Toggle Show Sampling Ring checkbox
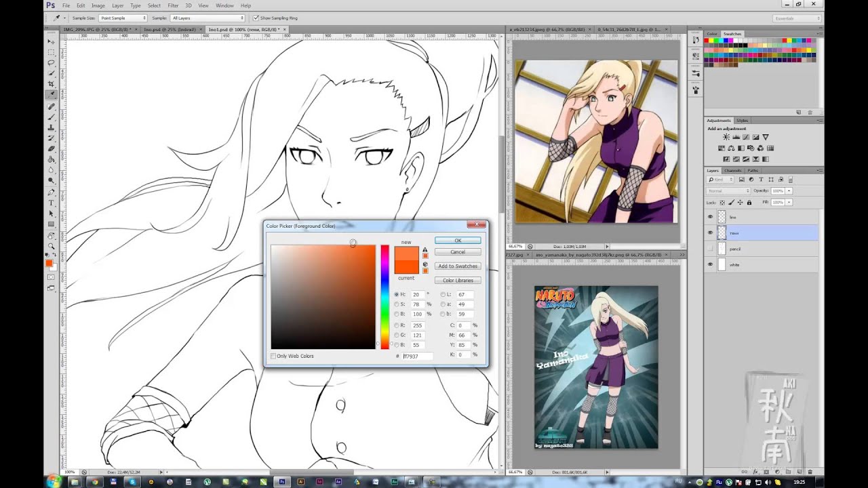This screenshot has width=868, height=488. [x=255, y=18]
